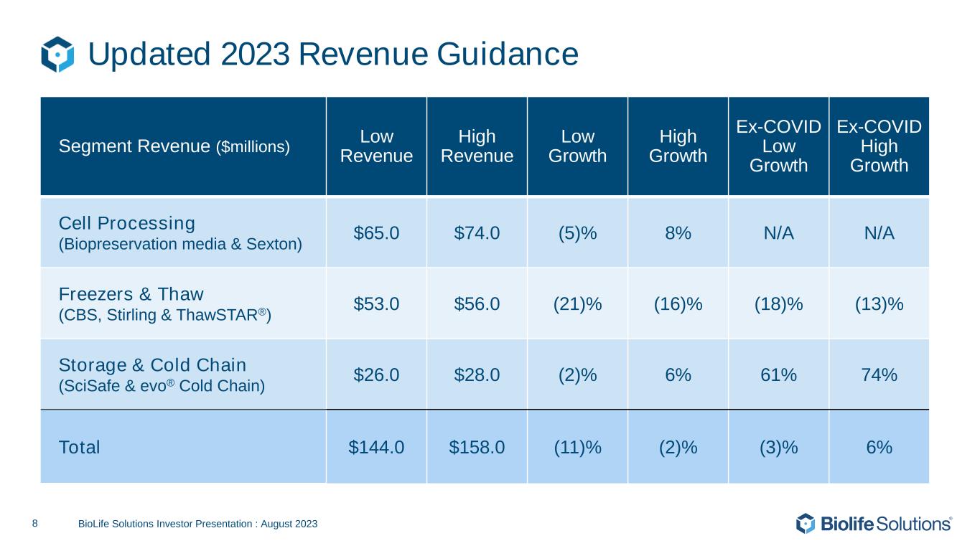980x551 pixels.
Task: Click the 'Ex-COVID High Growth' column header
Action: 879,146
